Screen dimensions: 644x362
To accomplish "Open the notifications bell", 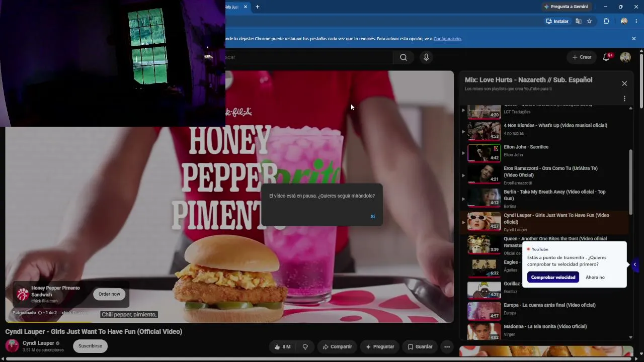I will click(606, 57).
